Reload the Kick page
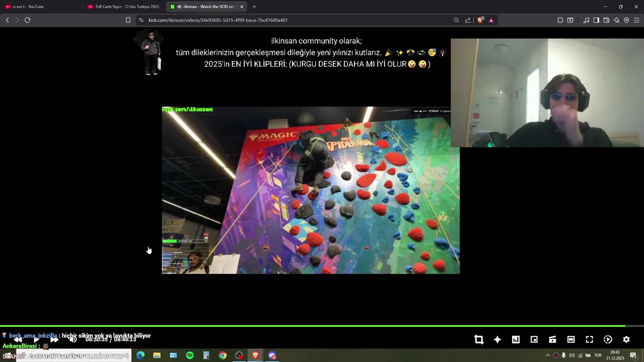The height and width of the screenshot is (362, 644). (27, 20)
